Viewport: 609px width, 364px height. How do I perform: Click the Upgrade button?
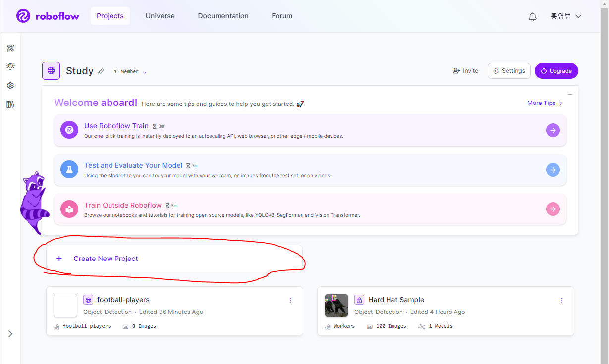[x=556, y=71]
